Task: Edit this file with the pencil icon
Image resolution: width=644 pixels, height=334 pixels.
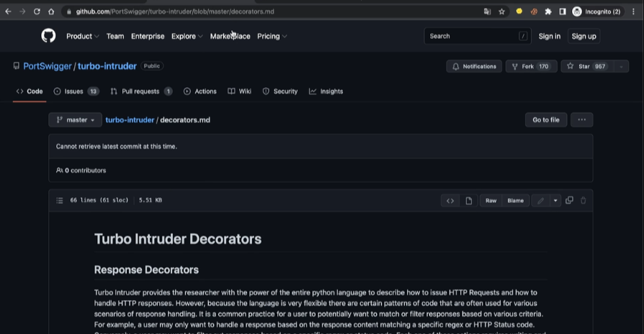Action: click(x=540, y=201)
